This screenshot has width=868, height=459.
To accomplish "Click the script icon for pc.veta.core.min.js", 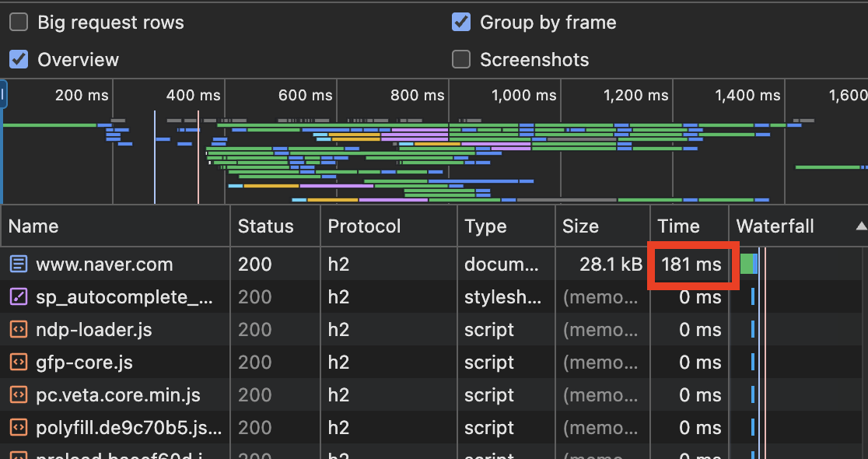I will pyautogui.click(x=18, y=394).
